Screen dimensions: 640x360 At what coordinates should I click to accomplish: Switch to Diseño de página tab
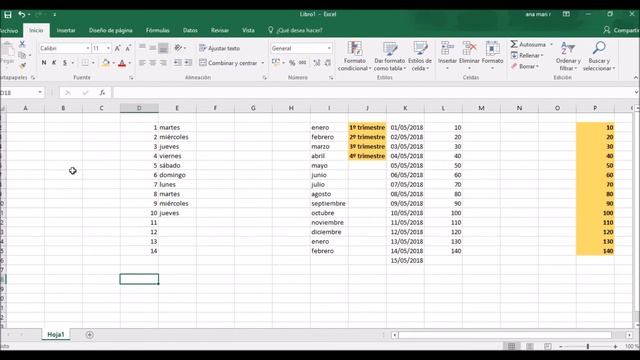click(111, 30)
